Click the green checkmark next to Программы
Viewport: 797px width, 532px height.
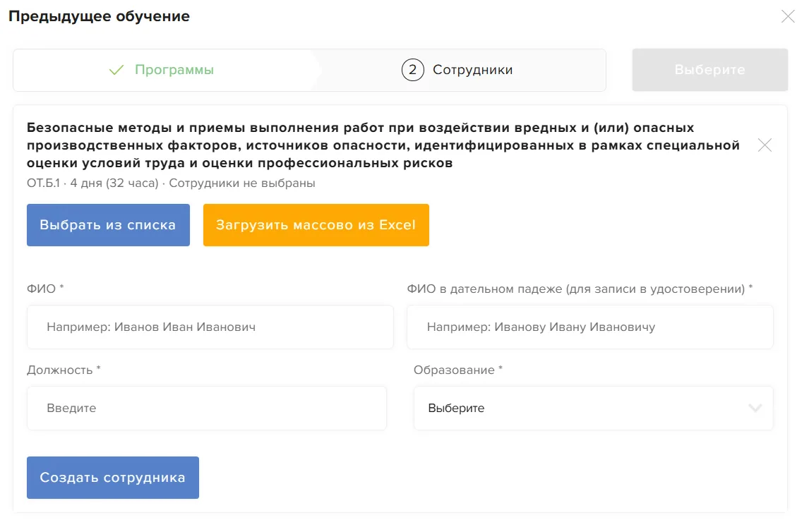pyautogui.click(x=116, y=70)
